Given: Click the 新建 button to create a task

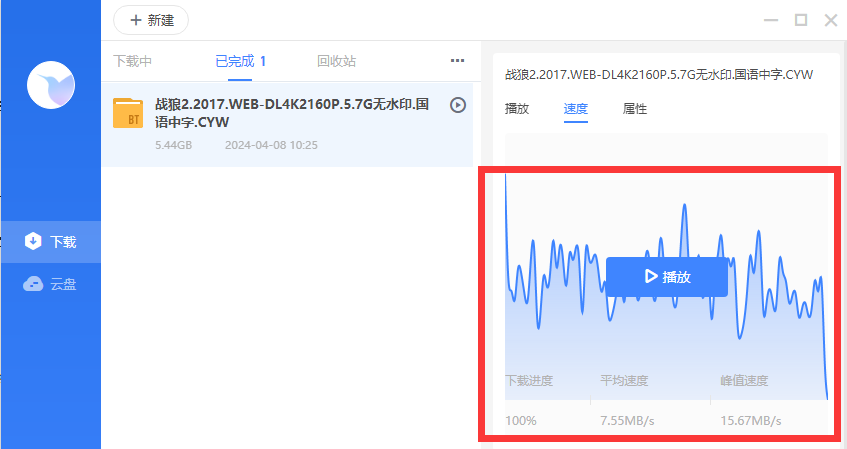Looking at the screenshot, I should pyautogui.click(x=151, y=20).
